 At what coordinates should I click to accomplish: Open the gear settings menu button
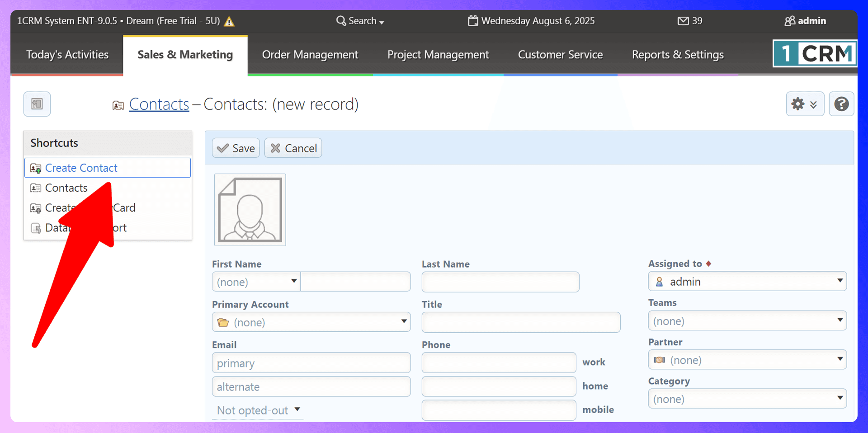[x=805, y=104]
